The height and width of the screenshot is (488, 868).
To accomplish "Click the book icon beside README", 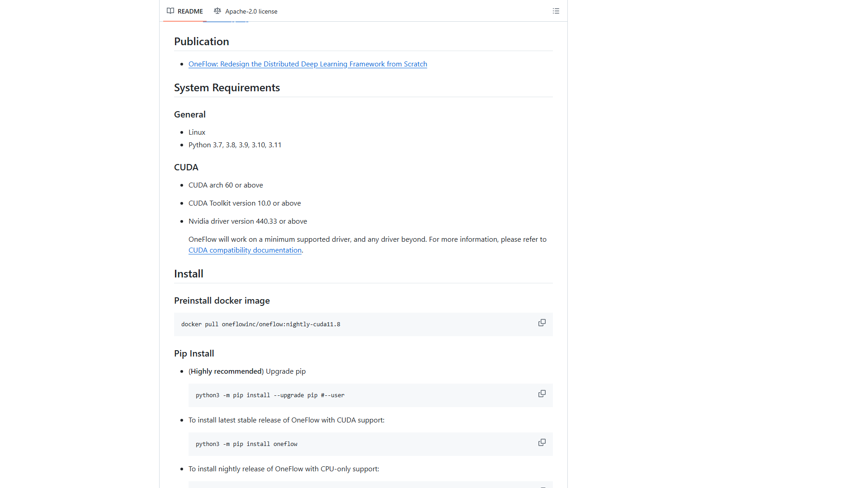I will (x=170, y=11).
